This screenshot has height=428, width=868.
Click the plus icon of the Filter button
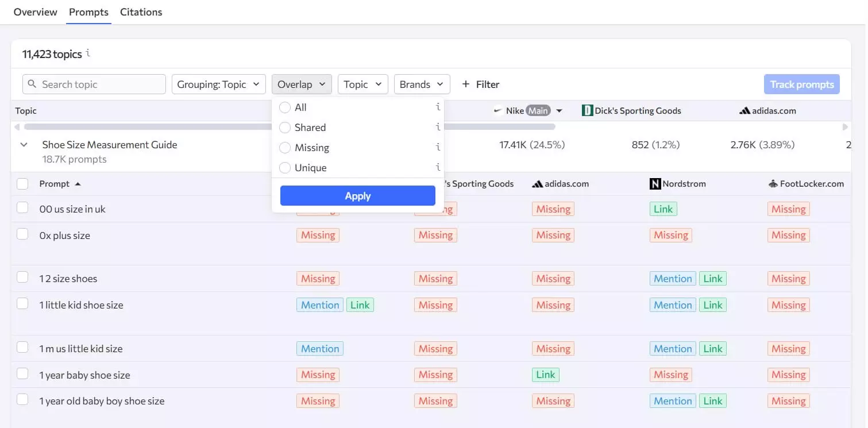click(x=466, y=84)
